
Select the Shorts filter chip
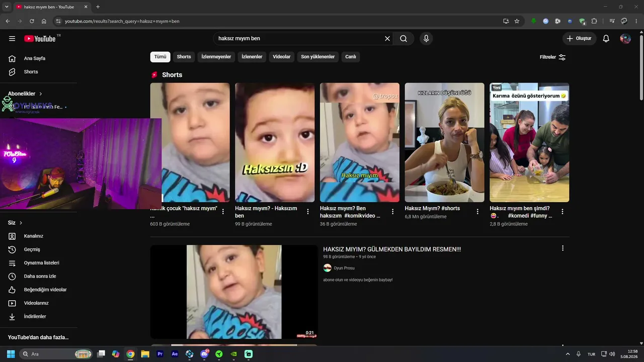point(184,57)
